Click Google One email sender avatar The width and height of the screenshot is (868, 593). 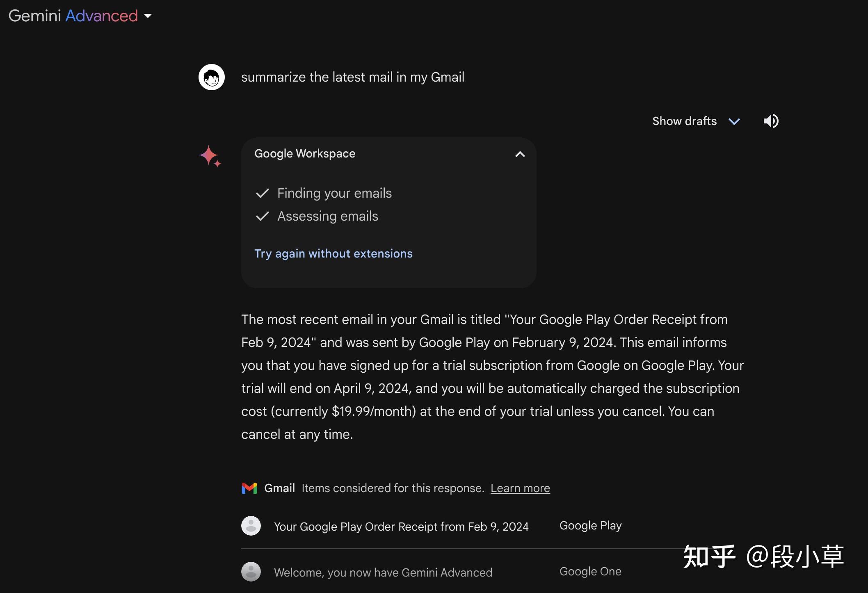point(251,572)
